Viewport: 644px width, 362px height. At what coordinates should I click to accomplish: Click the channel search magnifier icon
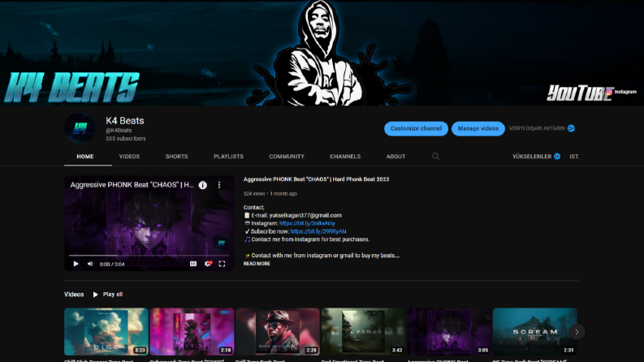pos(436,157)
